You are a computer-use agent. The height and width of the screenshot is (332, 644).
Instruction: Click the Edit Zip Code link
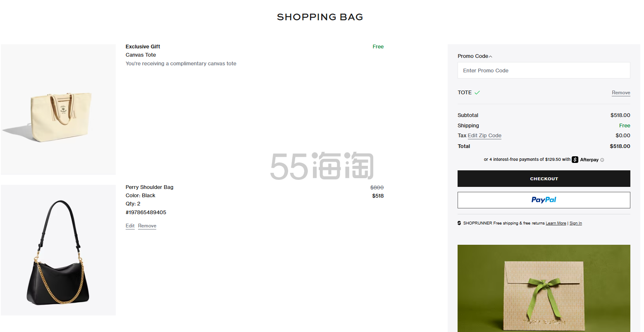coord(484,136)
